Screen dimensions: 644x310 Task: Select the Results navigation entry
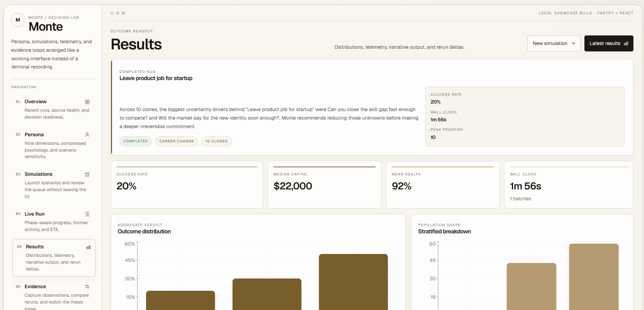tap(54, 258)
